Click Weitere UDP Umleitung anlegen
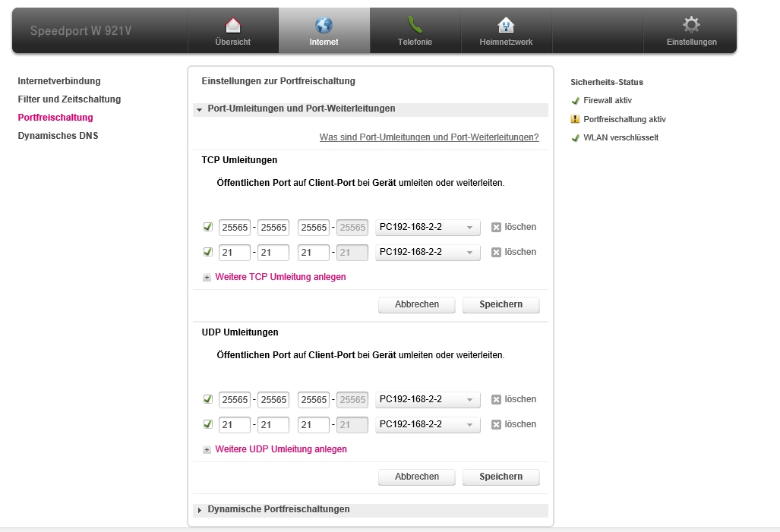This screenshot has width=780, height=532. (281, 449)
